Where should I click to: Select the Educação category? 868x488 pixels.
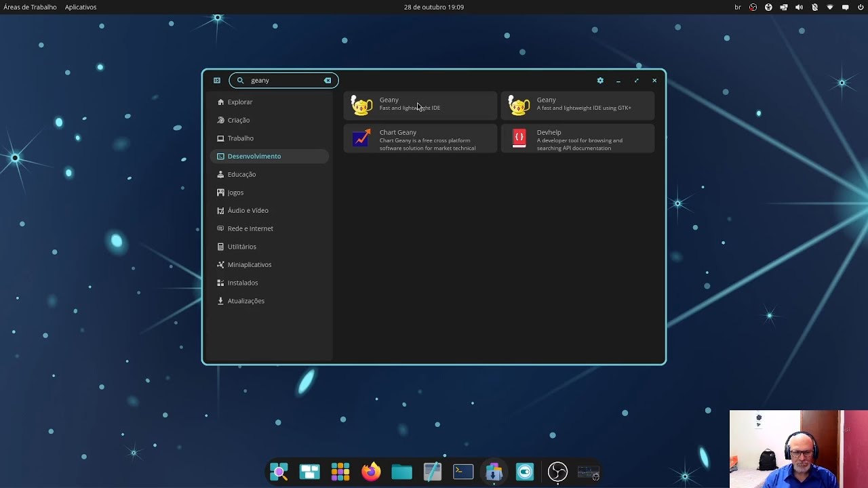coord(269,174)
